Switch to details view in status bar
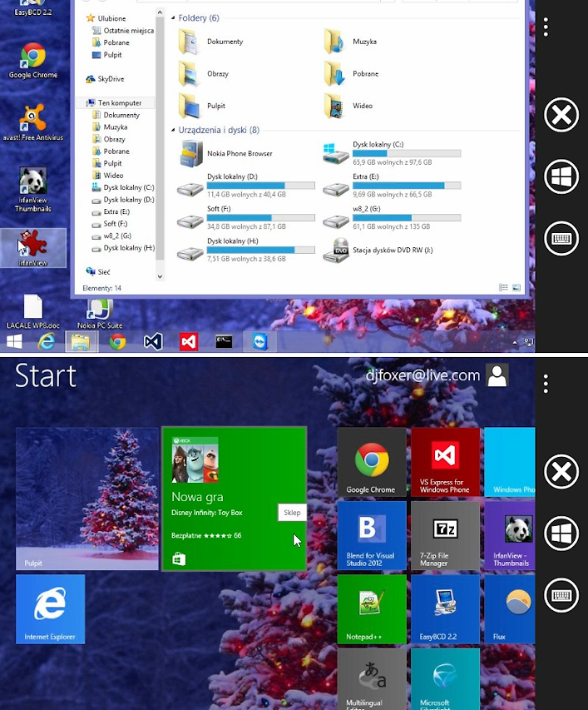This screenshot has width=588, height=710. [x=503, y=287]
